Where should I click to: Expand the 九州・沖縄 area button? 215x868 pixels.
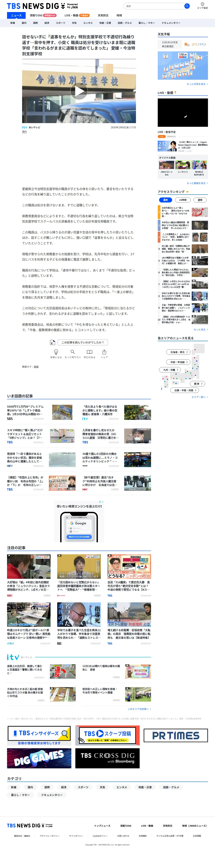point(170,370)
